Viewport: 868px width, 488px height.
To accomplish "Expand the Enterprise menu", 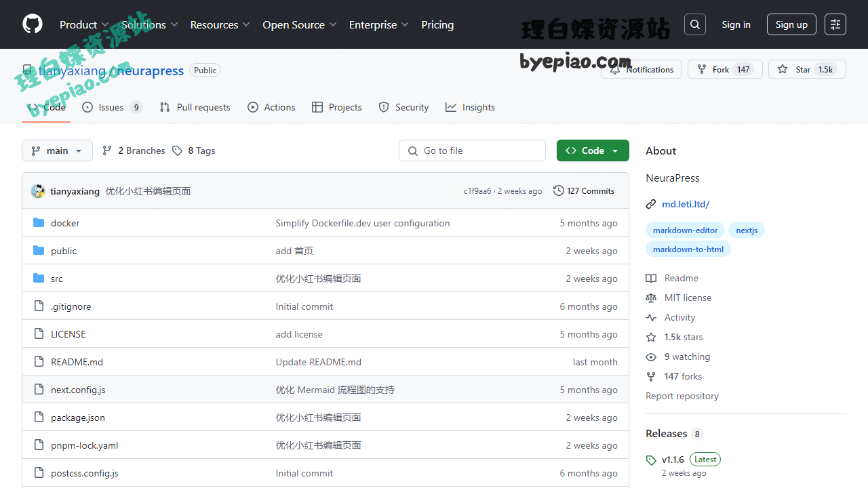I will (x=379, y=24).
